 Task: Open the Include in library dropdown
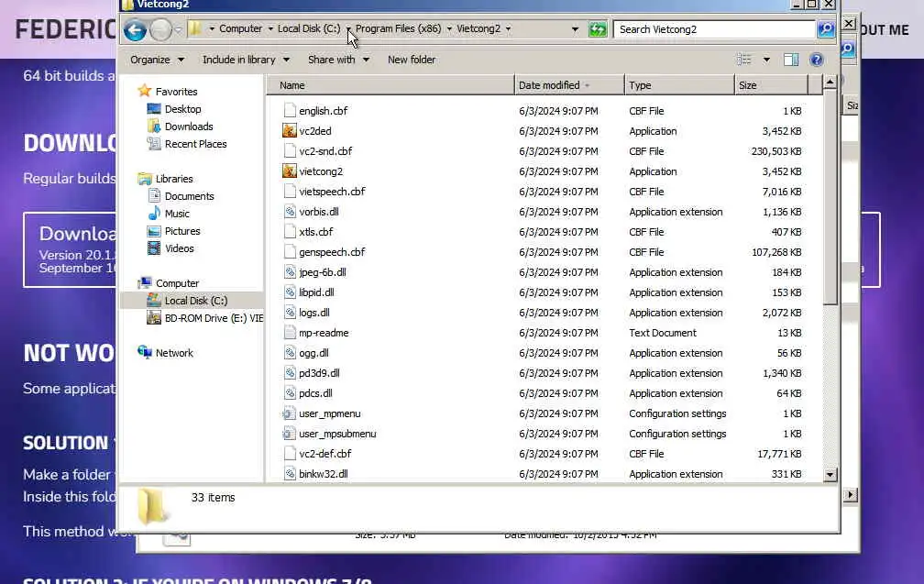(246, 60)
